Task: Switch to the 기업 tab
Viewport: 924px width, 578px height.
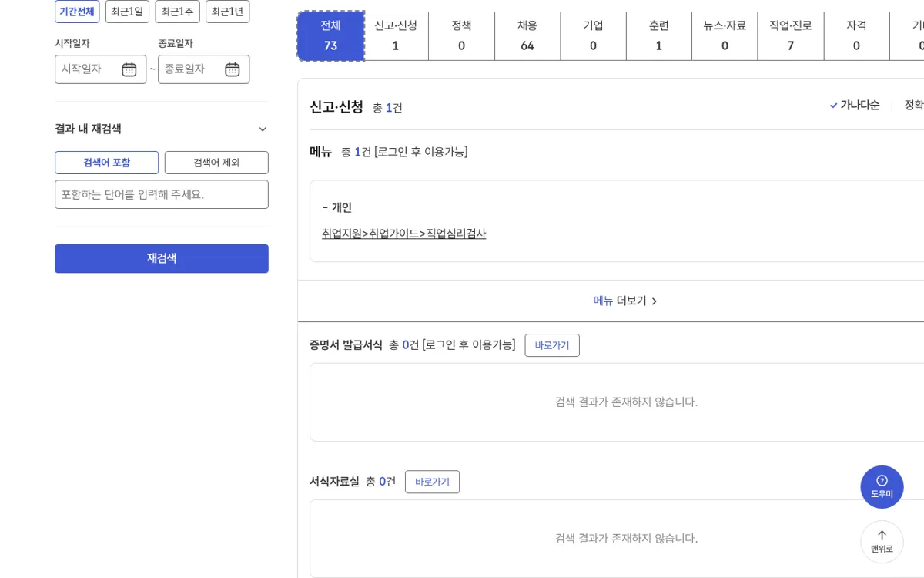Action: (593, 35)
